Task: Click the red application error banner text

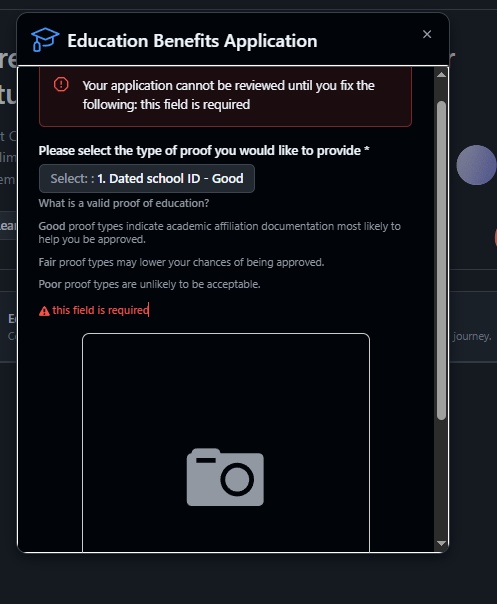Action: (x=228, y=95)
